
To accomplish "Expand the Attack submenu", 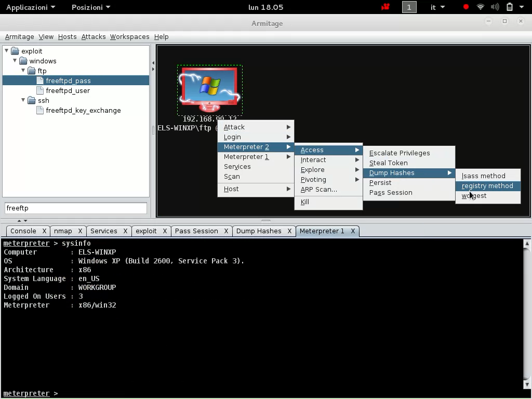I will tap(256, 127).
